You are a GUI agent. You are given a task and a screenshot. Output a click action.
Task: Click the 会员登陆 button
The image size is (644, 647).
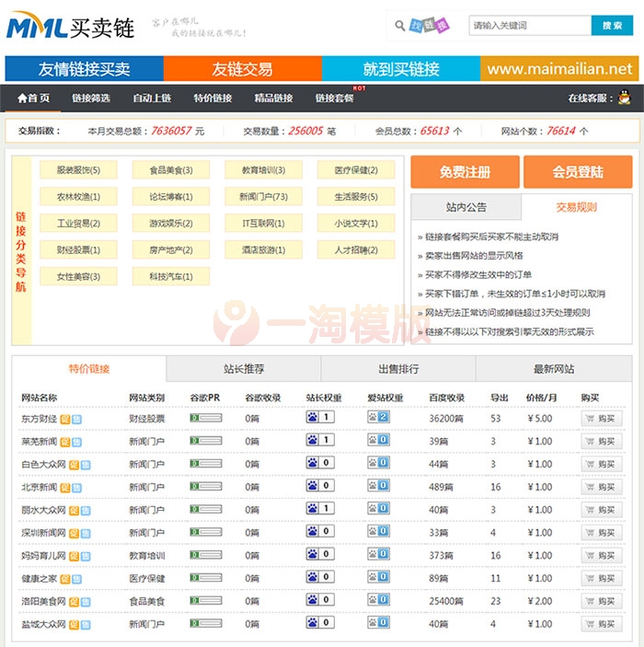578,172
